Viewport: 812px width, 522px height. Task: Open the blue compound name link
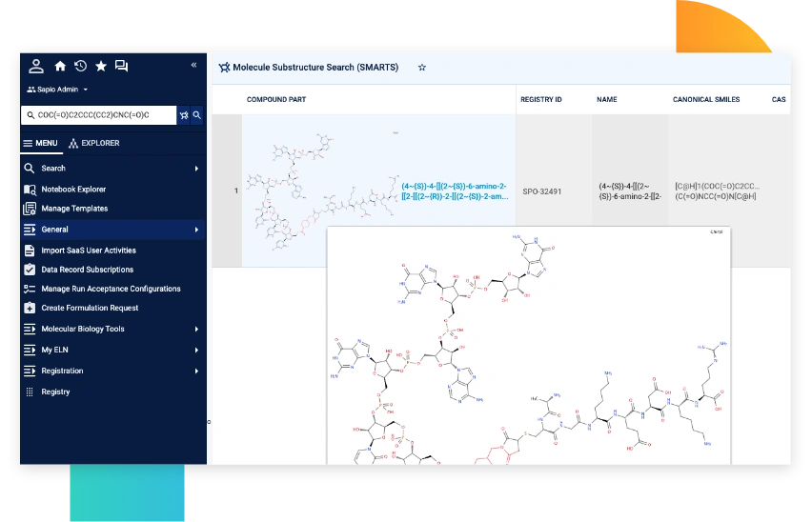(x=455, y=191)
